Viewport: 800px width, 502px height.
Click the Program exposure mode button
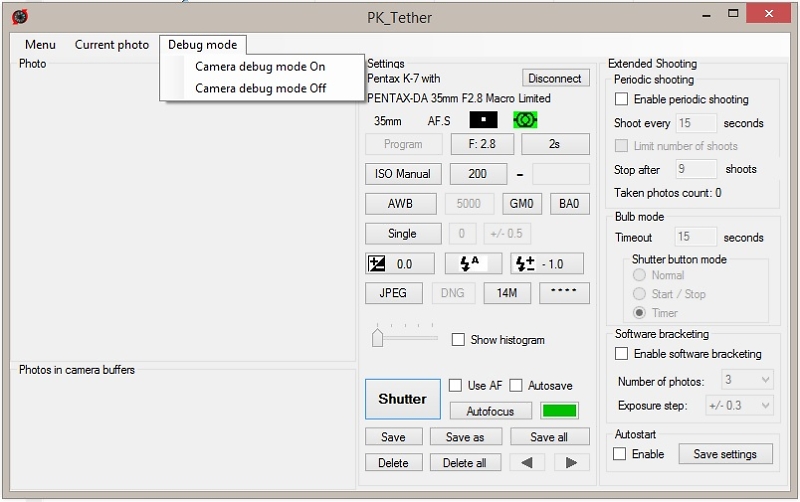click(404, 144)
